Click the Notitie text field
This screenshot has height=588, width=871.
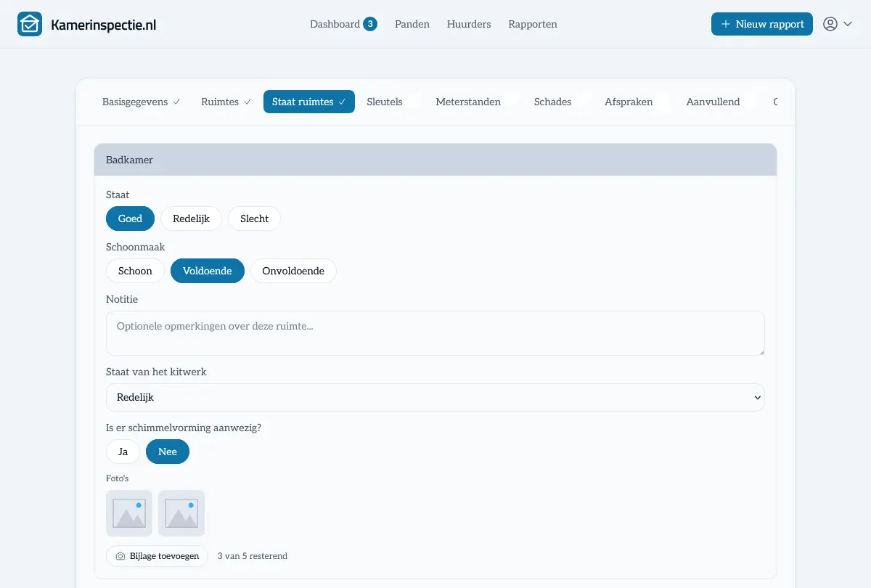(x=435, y=333)
